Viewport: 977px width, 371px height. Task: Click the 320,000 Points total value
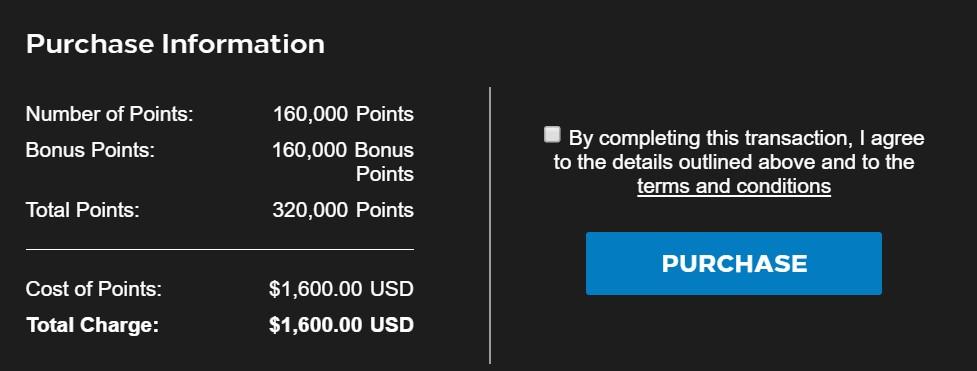tap(343, 210)
